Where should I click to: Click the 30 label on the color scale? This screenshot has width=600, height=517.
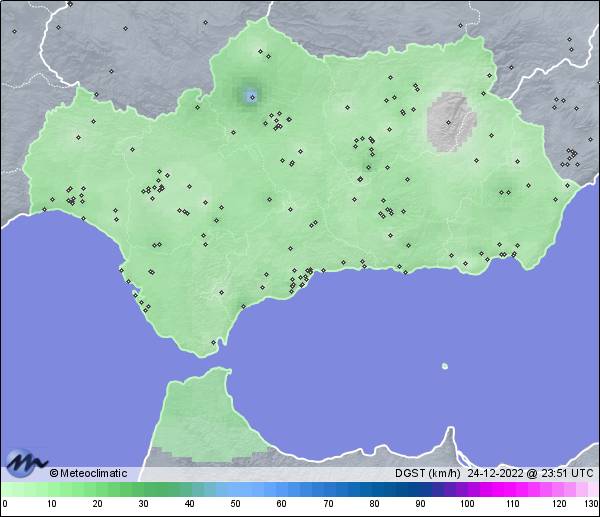click(x=143, y=503)
